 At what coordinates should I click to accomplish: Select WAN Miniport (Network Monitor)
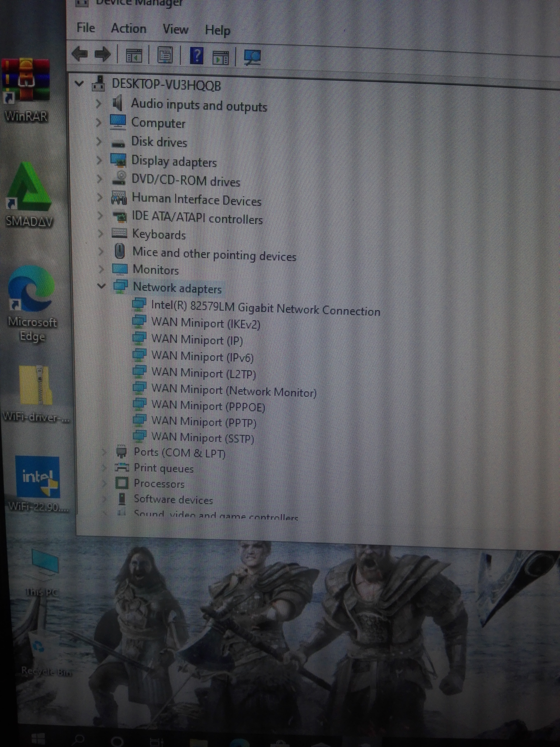click(234, 391)
